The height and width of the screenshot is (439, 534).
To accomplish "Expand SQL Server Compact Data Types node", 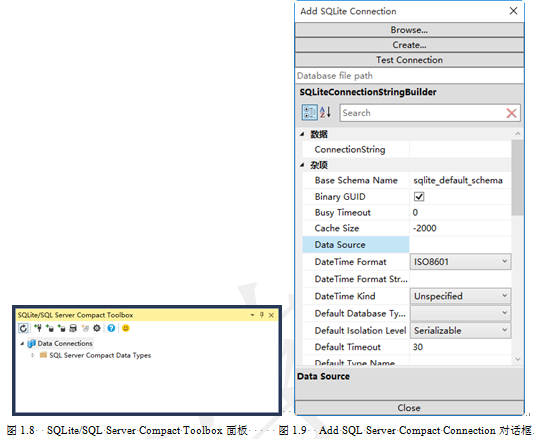I will point(33,355).
